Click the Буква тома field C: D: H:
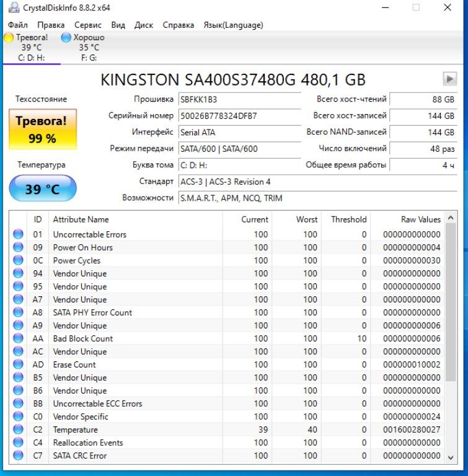 [x=239, y=165]
